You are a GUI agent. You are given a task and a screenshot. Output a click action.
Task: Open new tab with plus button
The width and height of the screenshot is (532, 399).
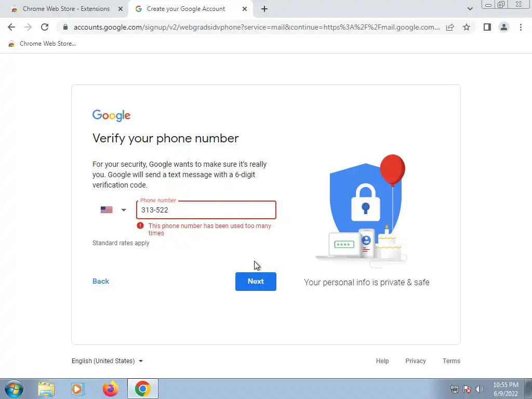tap(264, 9)
